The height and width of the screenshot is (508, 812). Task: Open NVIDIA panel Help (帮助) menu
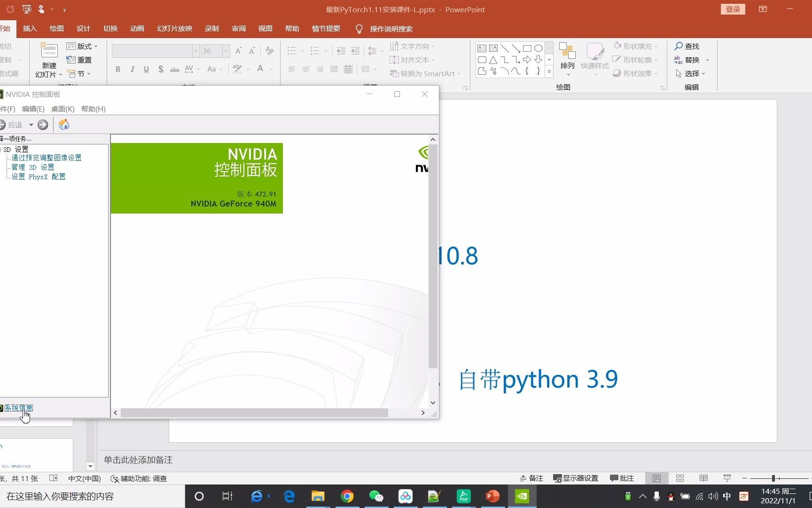coord(94,109)
